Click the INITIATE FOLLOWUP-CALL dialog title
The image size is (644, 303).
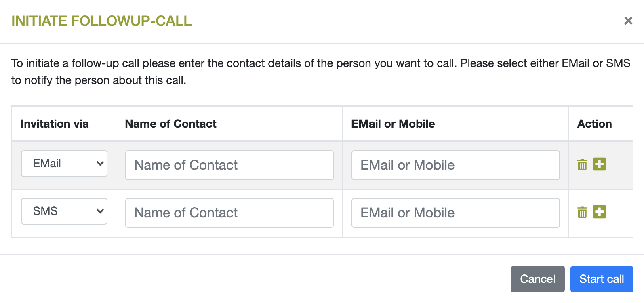tap(101, 21)
